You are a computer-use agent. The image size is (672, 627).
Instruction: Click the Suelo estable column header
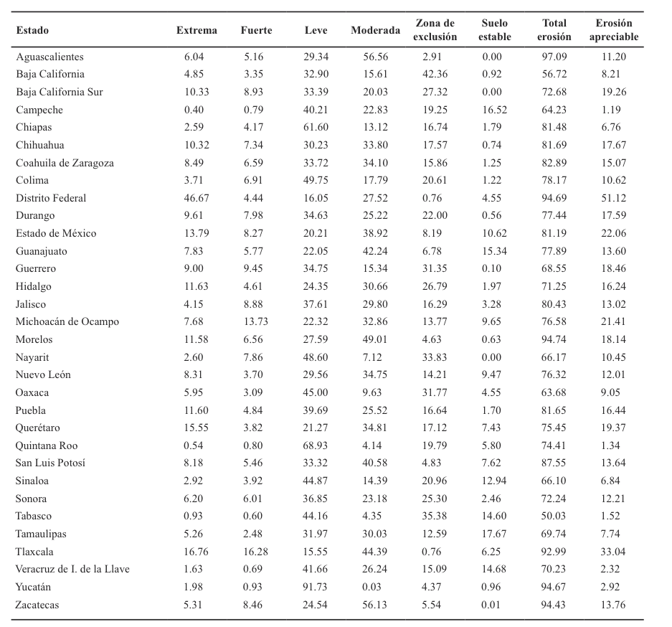(x=495, y=30)
